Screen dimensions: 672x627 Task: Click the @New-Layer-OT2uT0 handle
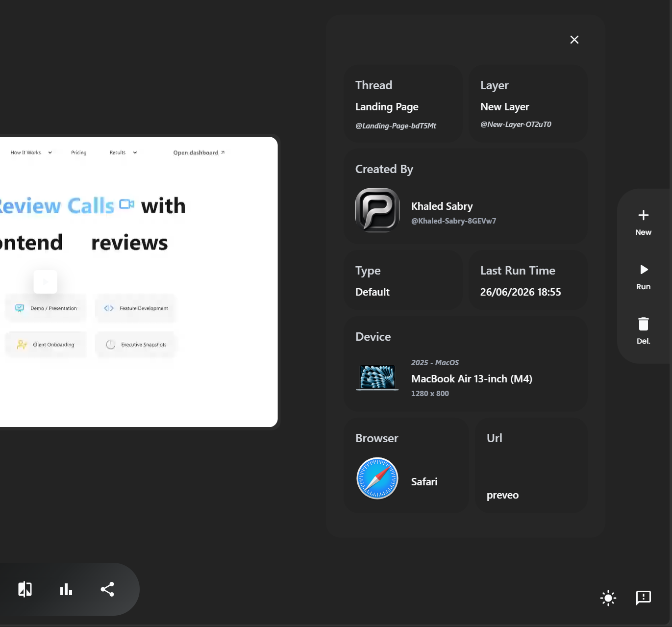(516, 125)
